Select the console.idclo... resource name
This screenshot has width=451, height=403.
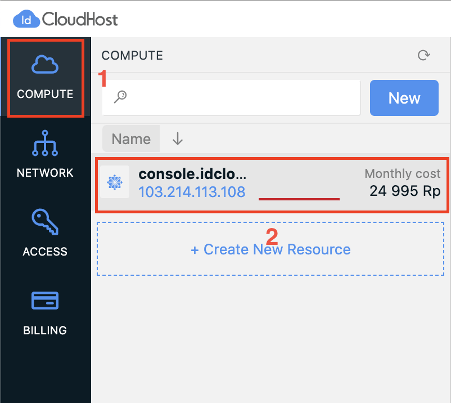(x=192, y=174)
